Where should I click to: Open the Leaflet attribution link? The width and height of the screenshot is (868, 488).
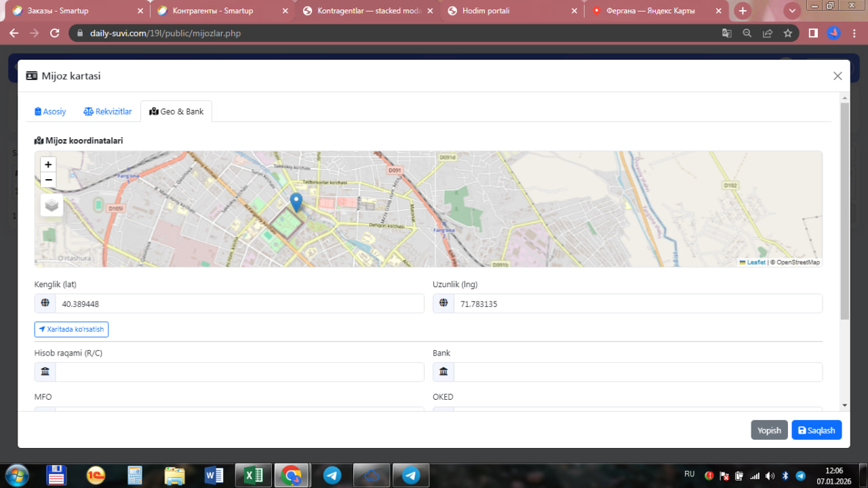pos(755,263)
